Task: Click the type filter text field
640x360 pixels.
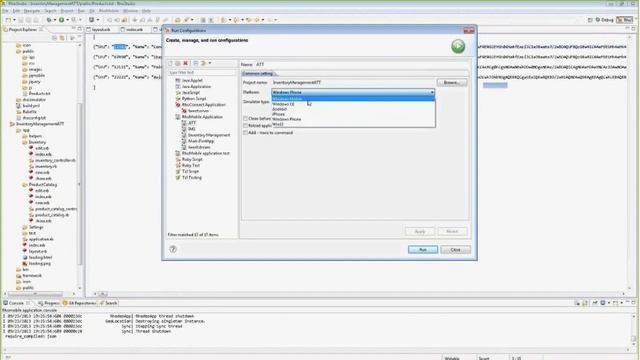Action: tap(202, 73)
